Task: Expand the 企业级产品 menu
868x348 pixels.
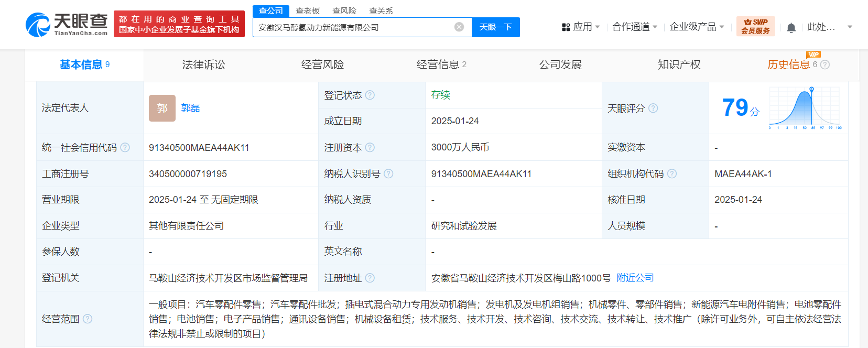Action: 697,27
